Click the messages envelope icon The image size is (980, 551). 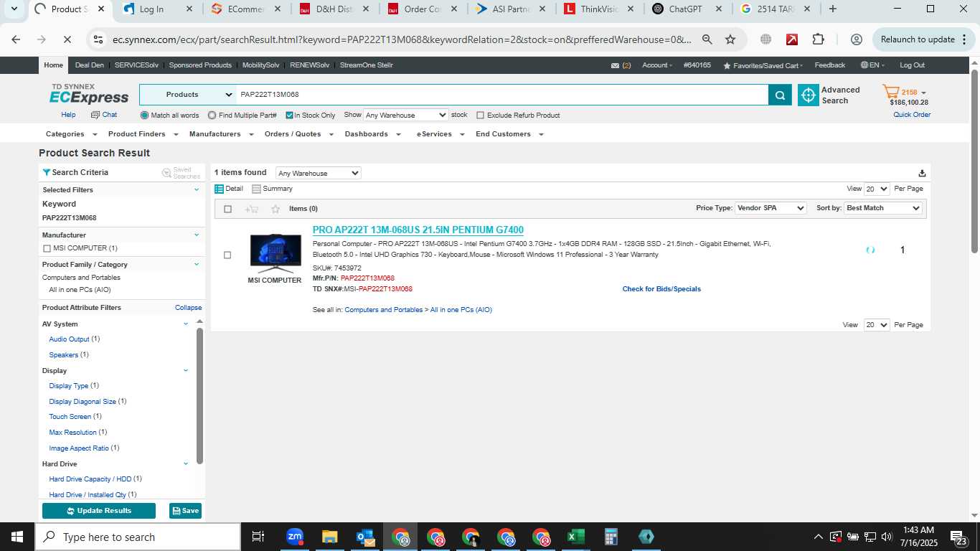615,65
